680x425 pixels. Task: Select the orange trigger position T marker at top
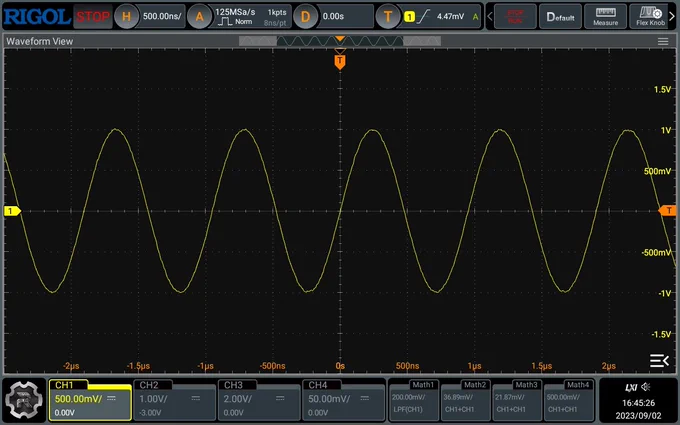click(340, 62)
